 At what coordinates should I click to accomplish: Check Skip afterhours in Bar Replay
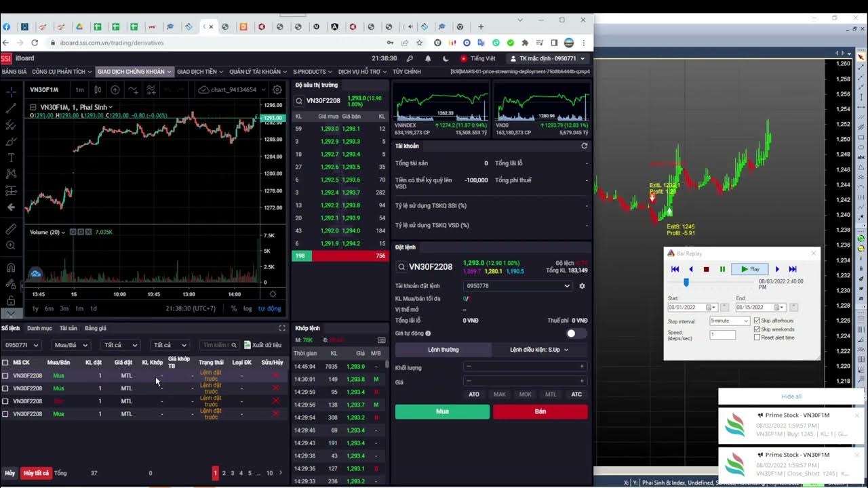(757, 321)
